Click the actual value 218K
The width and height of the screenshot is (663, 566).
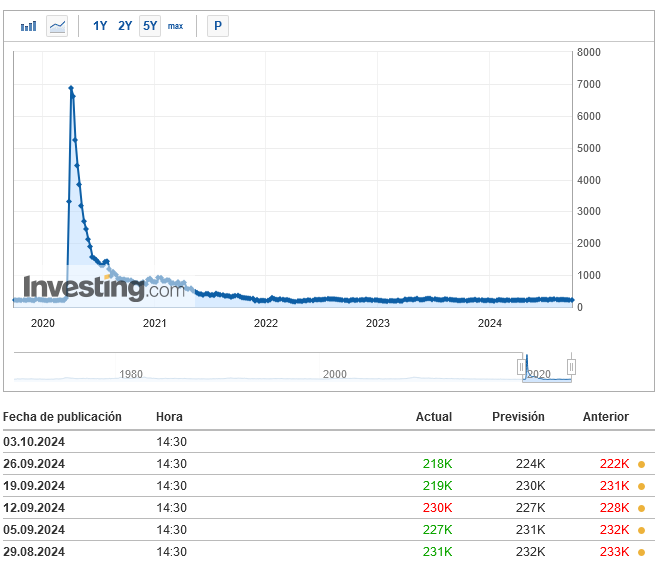(438, 464)
